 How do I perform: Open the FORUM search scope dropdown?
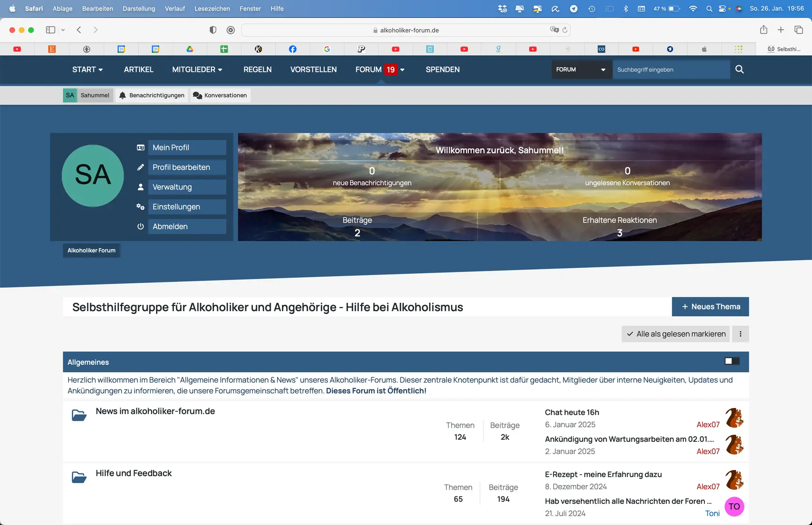tap(581, 70)
